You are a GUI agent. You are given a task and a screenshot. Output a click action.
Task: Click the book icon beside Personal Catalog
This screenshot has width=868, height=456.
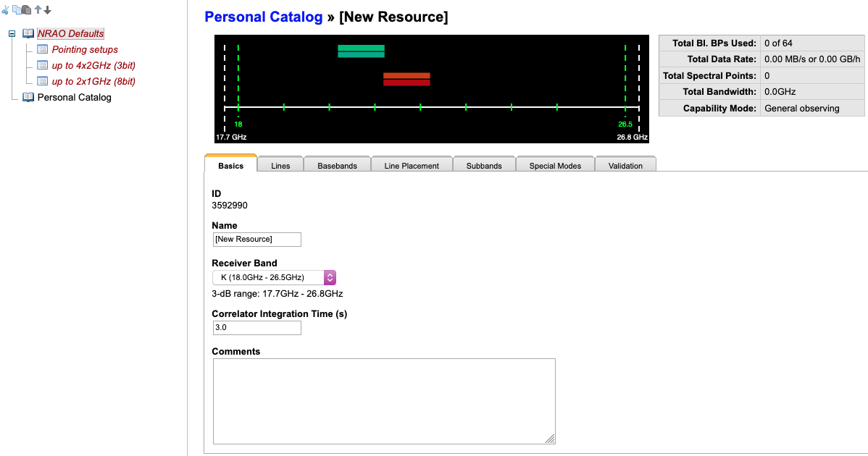(29, 97)
